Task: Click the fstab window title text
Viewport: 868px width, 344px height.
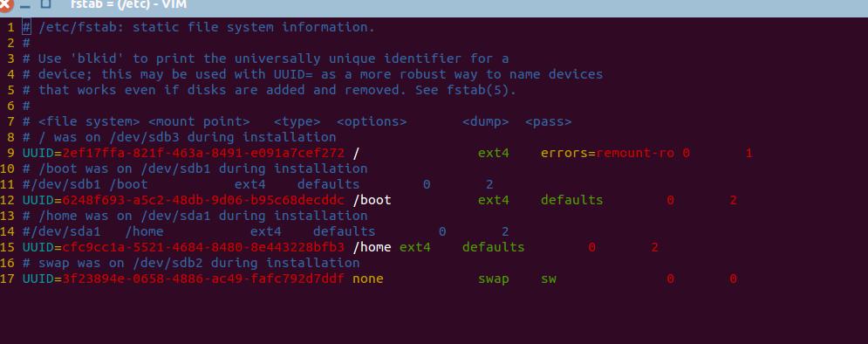Action: (x=128, y=5)
